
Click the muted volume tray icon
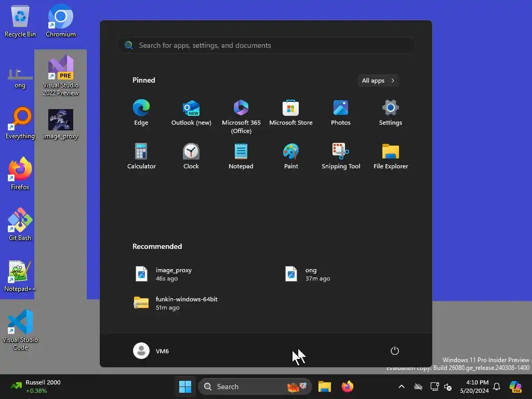coord(448,387)
